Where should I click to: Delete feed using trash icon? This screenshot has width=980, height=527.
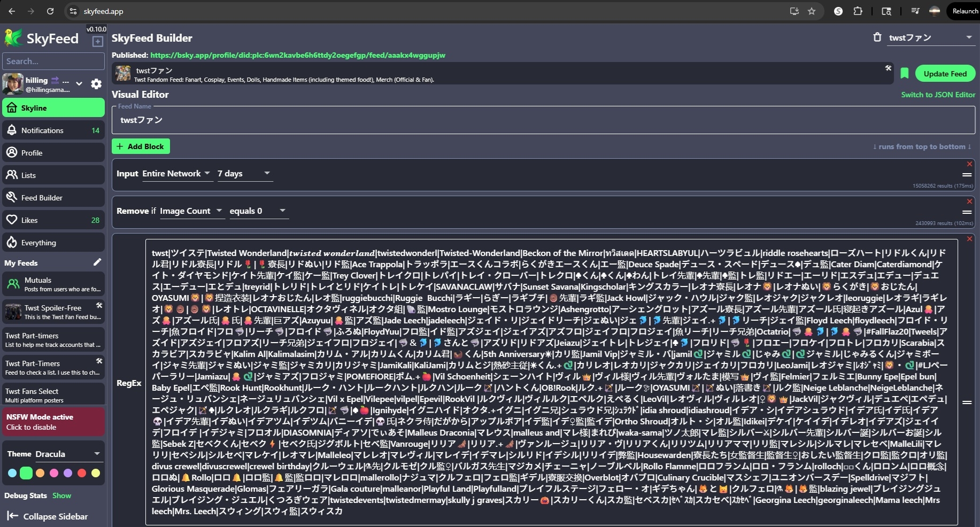[877, 37]
